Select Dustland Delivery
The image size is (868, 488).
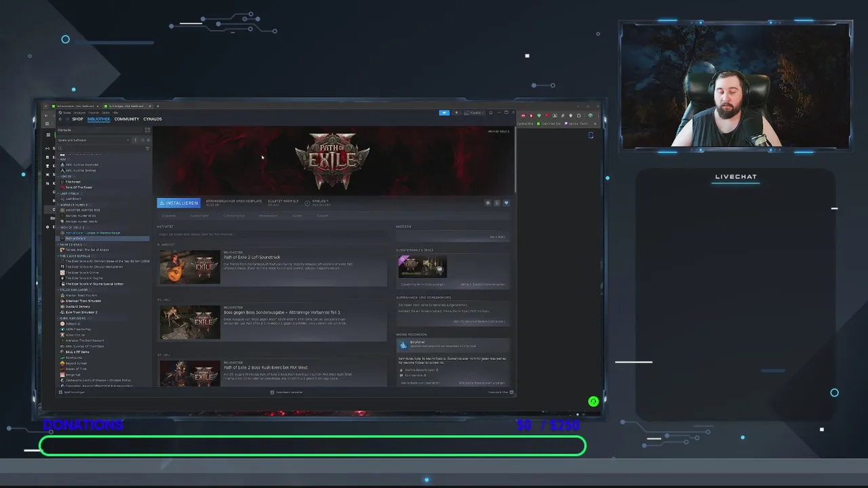tap(77, 306)
